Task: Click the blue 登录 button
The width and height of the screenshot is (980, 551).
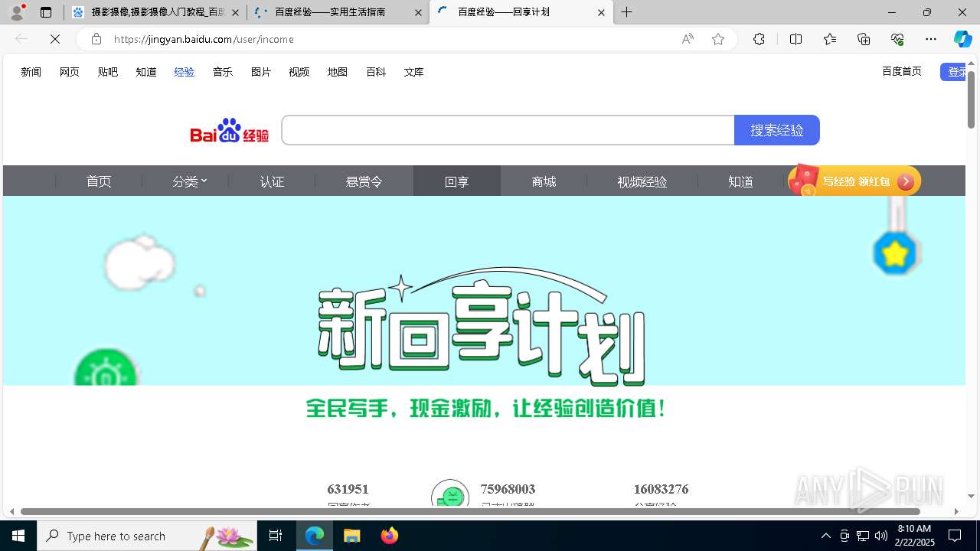Action: [953, 72]
